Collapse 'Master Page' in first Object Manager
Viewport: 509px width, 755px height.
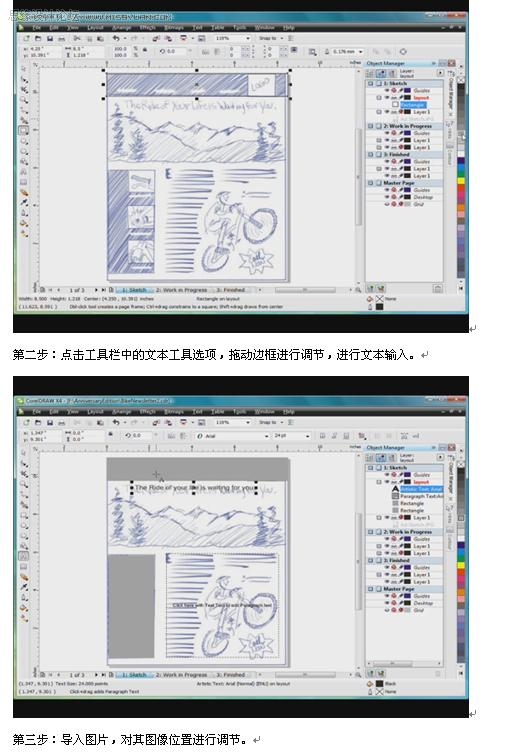(x=370, y=183)
